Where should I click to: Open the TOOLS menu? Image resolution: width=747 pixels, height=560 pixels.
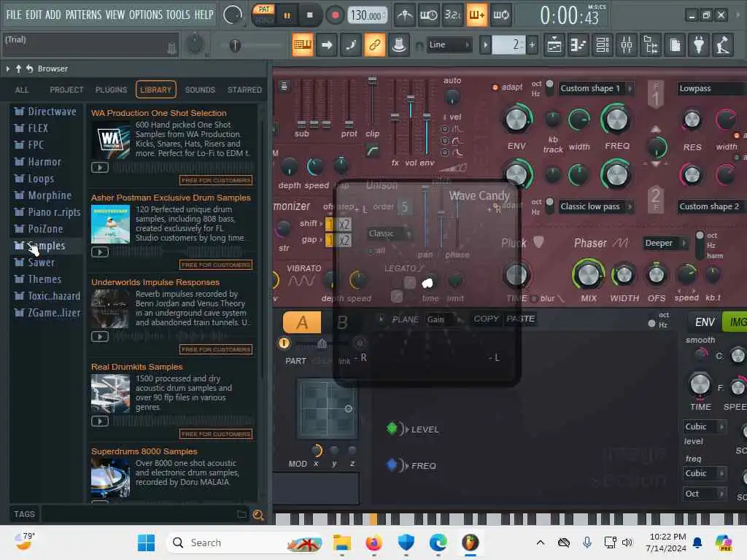[178, 15]
